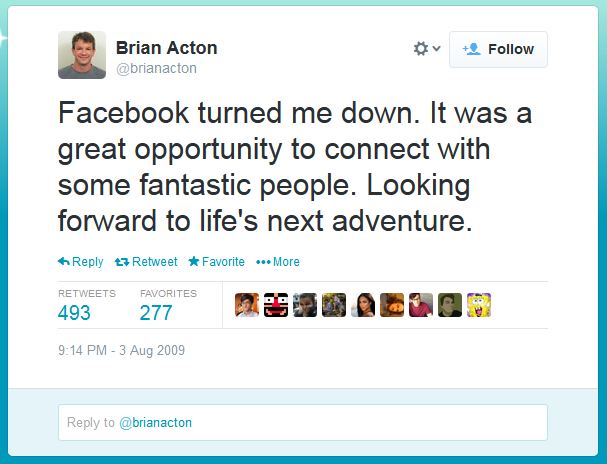Click Brian Acton's profile photo
The image size is (607, 464).
tap(82, 54)
